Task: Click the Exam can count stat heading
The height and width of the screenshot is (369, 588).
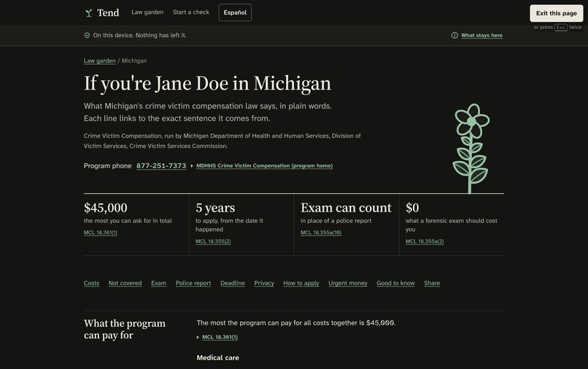Action: point(346,208)
